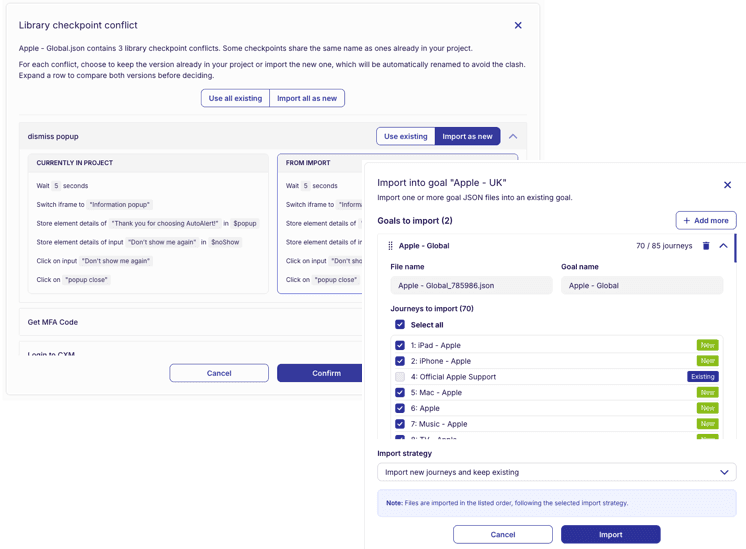Close the Import into goal dialog
Screen dimensions: 746x549
click(727, 185)
